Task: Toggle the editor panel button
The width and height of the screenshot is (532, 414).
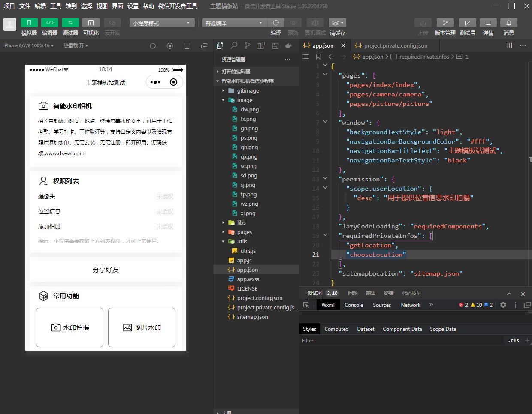Action: [50, 23]
